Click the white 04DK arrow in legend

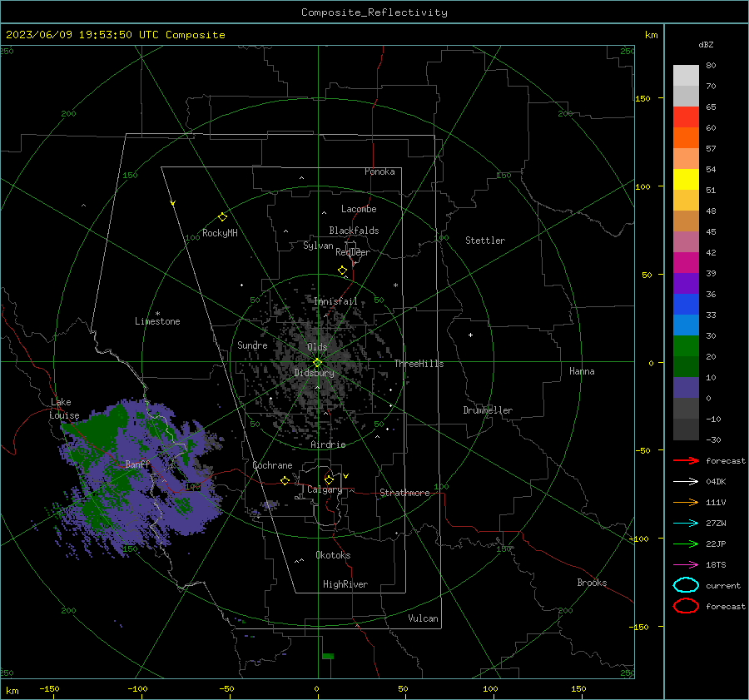686,482
